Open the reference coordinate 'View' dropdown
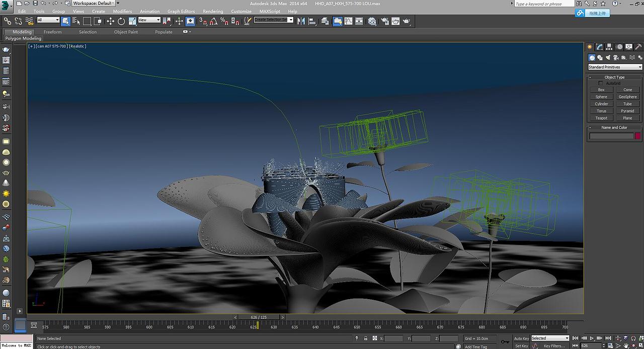This screenshot has width=644, height=349. click(x=149, y=20)
